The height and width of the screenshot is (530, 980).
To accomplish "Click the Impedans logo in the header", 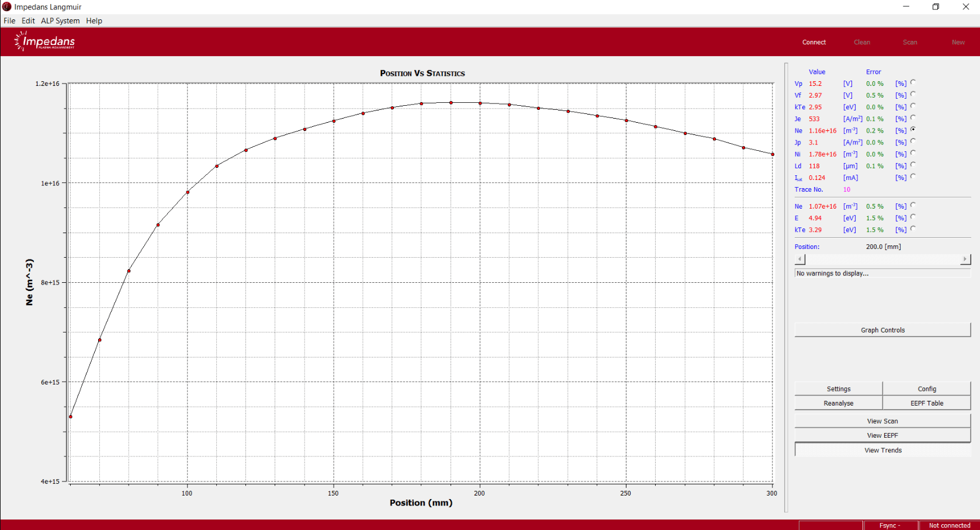I will click(45, 41).
